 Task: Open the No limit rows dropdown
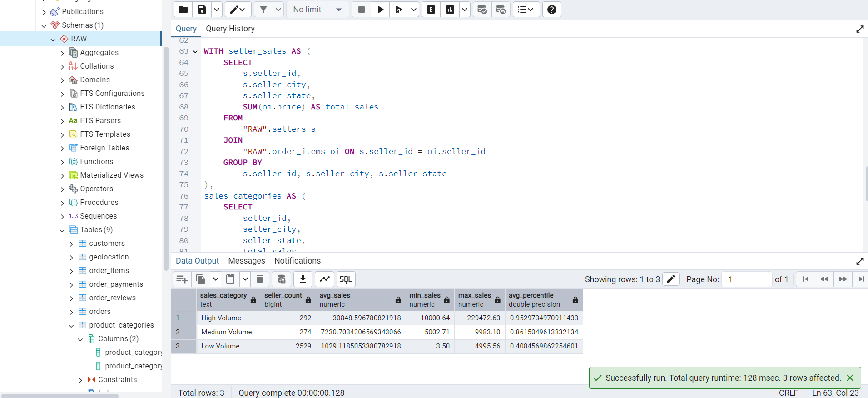click(x=317, y=10)
